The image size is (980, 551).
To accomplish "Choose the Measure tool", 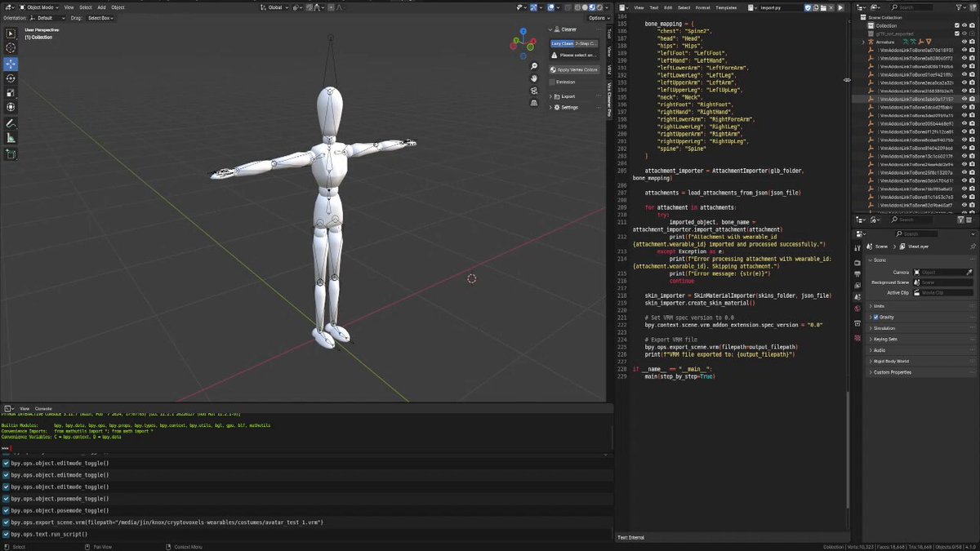I will click(x=11, y=138).
